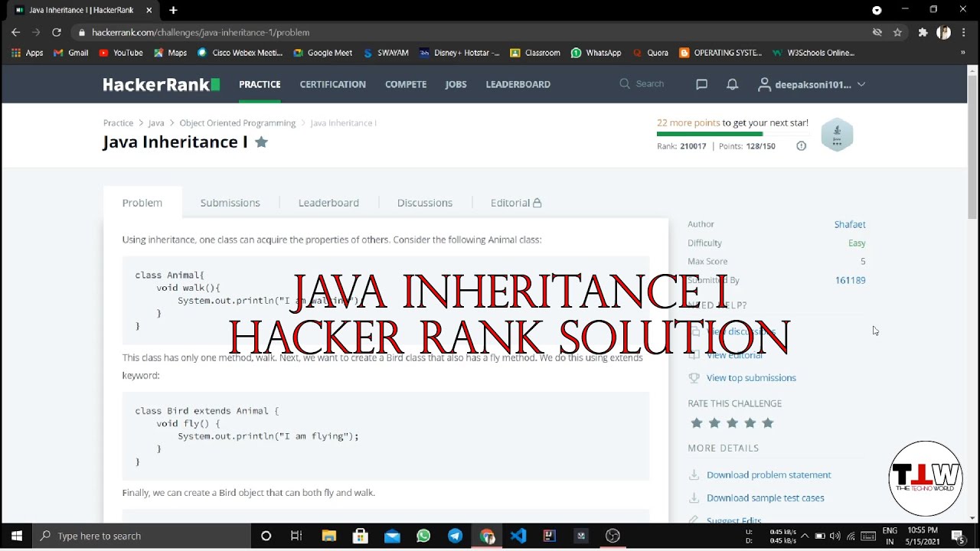980x551 pixels.
Task: Click the address bar URL
Action: click(x=201, y=32)
